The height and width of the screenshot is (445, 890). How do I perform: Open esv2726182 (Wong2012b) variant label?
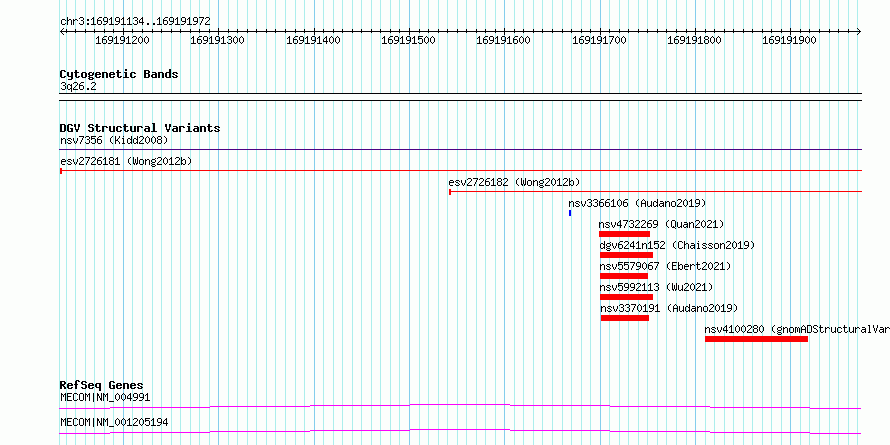(x=514, y=182)
